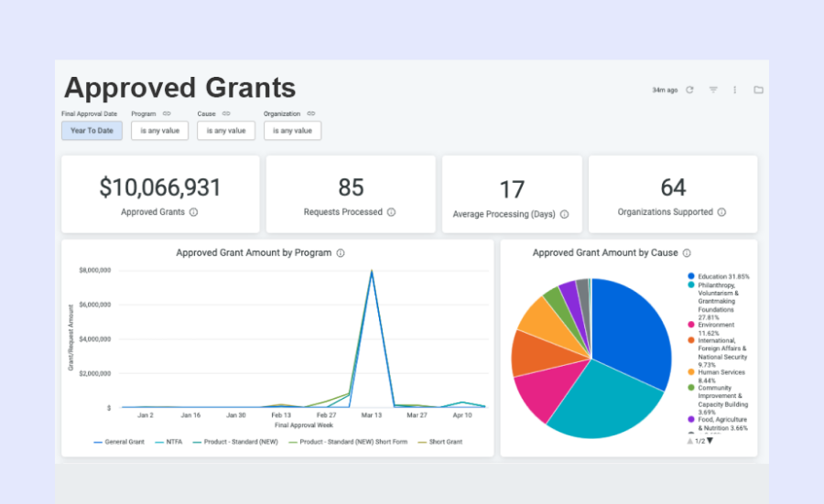Toggle Education 31.85% pie legend entry
824x504 pixels.
click(719, 276)
